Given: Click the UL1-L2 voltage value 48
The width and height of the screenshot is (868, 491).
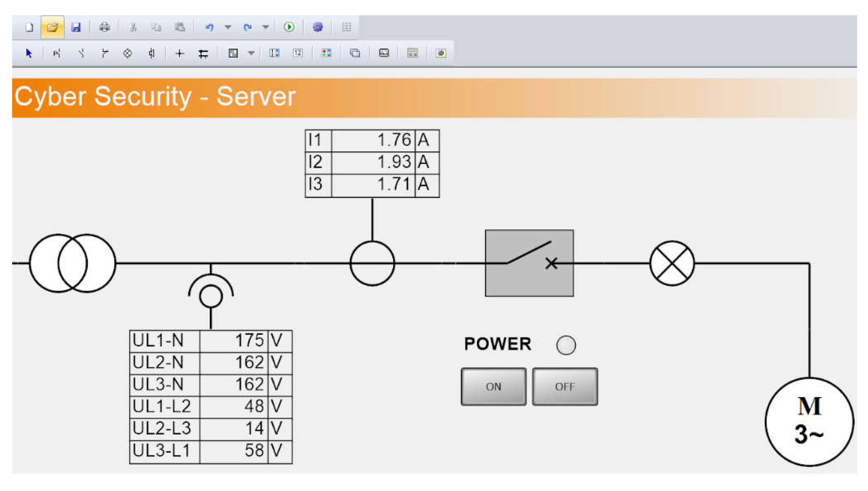Looking at the screenshot, I should point(254,406).
